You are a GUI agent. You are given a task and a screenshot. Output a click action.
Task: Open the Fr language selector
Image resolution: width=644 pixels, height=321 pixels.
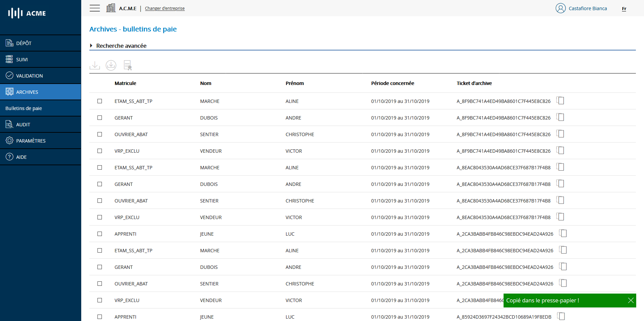(x=624, y=9)
